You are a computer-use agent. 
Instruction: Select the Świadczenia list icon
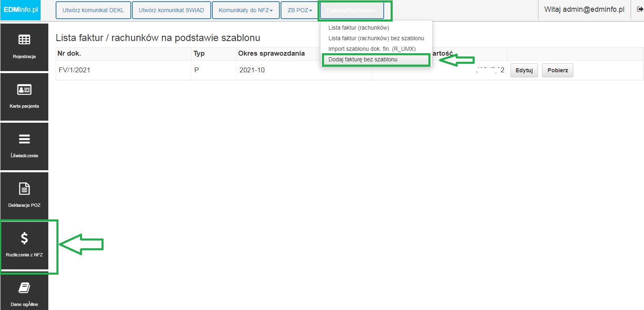pyautogui.click(x=24, y=139)
